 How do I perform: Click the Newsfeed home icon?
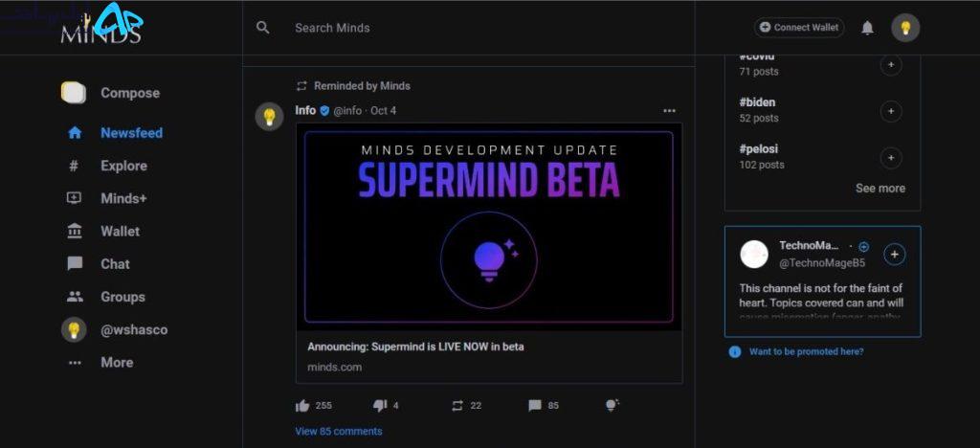click(75, 133)
